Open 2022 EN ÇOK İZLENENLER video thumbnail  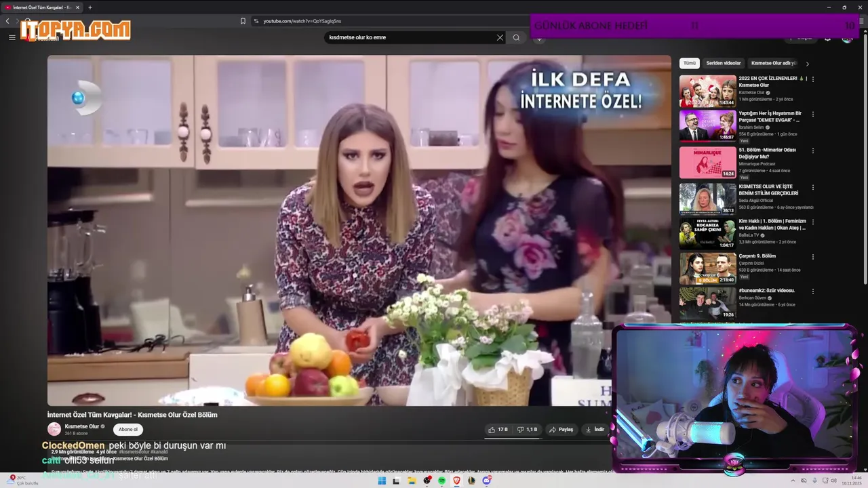707,91
